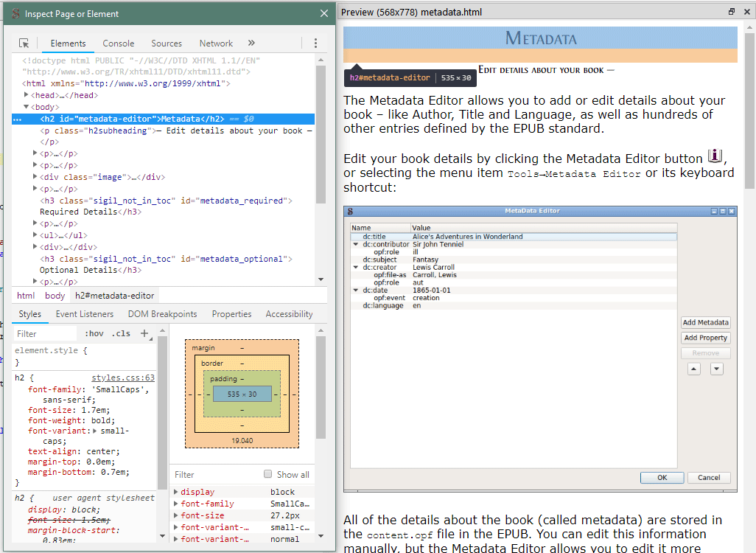This screenshot has width=756, height=553.
Task: Open the Event Listeners tab
Action: (86, 313)
